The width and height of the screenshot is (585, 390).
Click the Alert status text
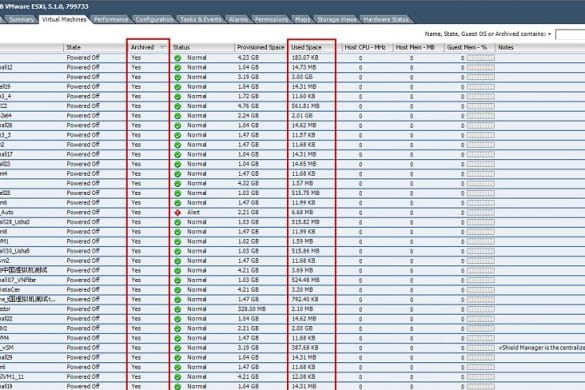tap(193, 212)
